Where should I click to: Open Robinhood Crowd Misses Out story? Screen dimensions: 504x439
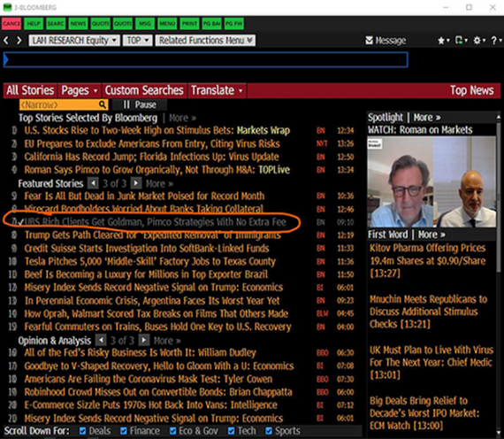tap(158, 392)
